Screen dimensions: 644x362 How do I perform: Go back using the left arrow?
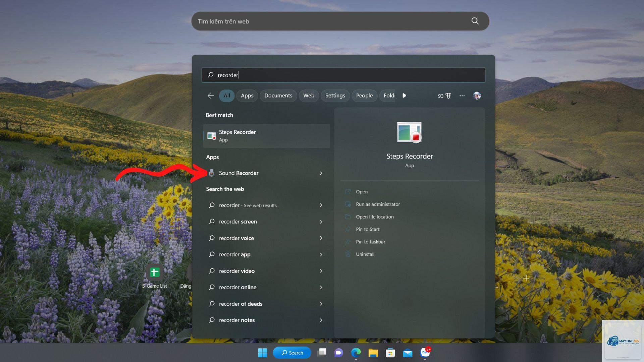(211, 96)
